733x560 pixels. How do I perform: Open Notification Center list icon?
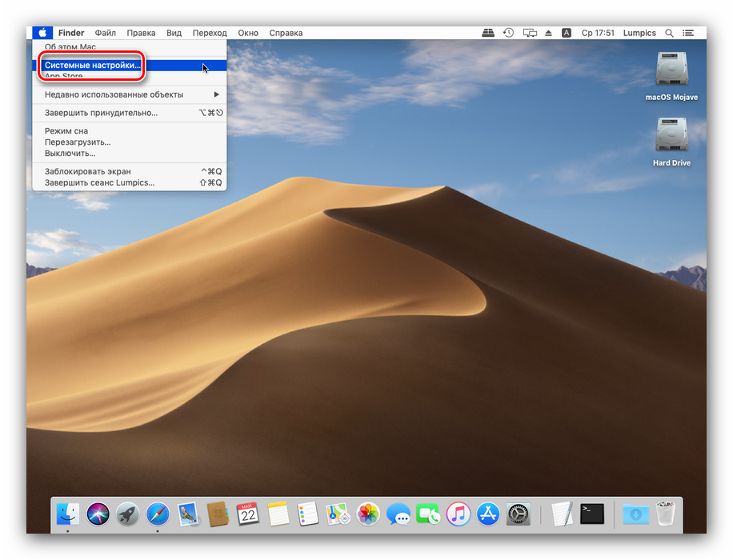click(x=687, y=33)
